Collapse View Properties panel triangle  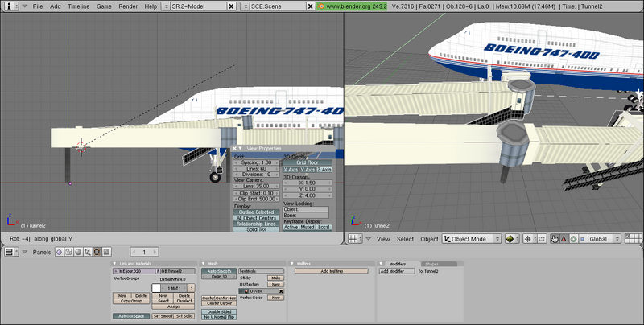coord(241,149)
